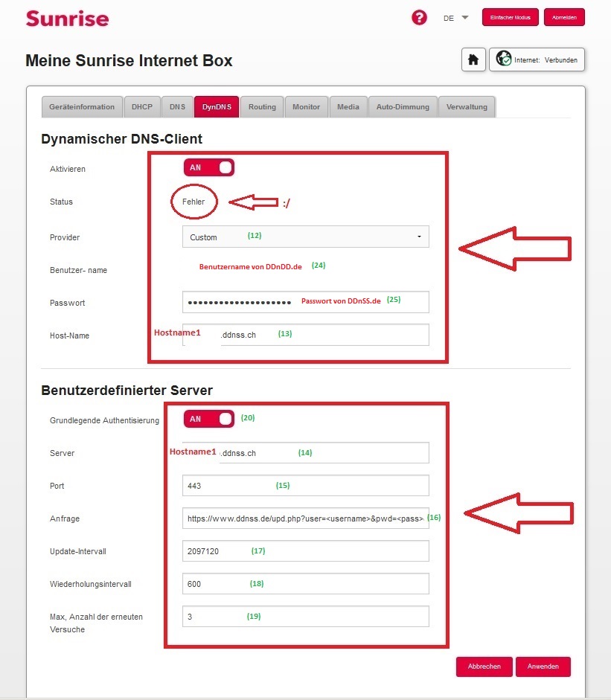Open the Routing tab

[x=262, y=106]
